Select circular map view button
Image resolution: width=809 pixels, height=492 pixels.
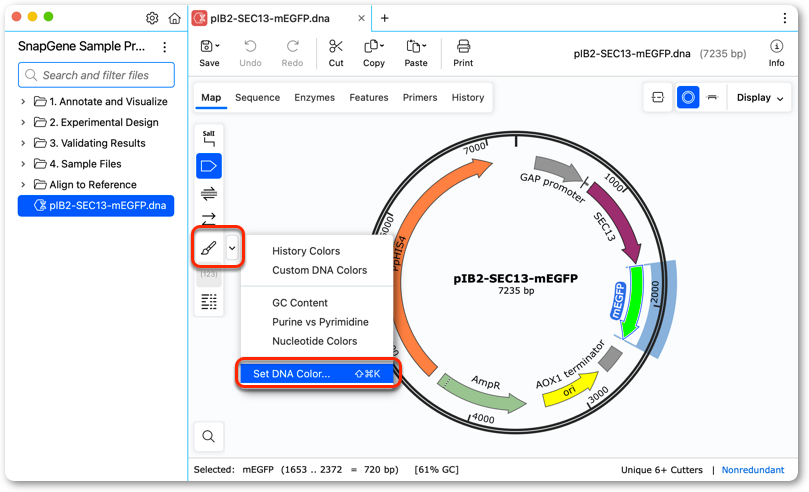point(688,97)
